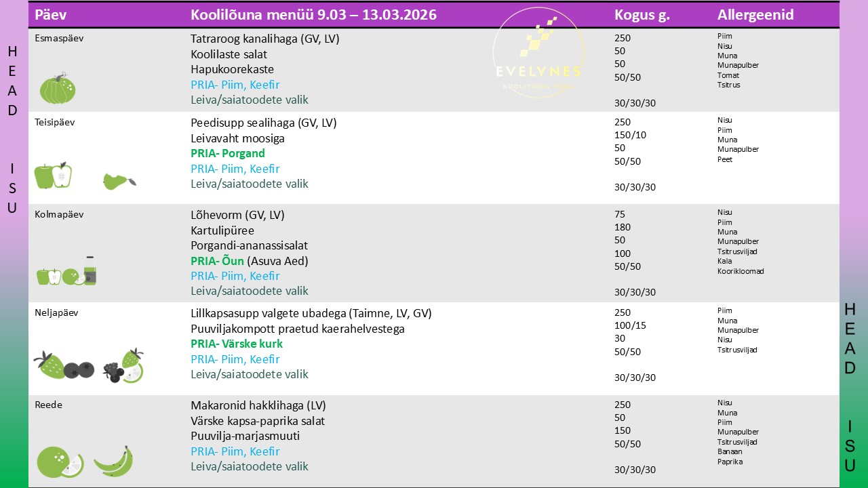Click the pumpkin icon under Esmaspäev
This screenshot has height=488, width=868.
point(58,88)
